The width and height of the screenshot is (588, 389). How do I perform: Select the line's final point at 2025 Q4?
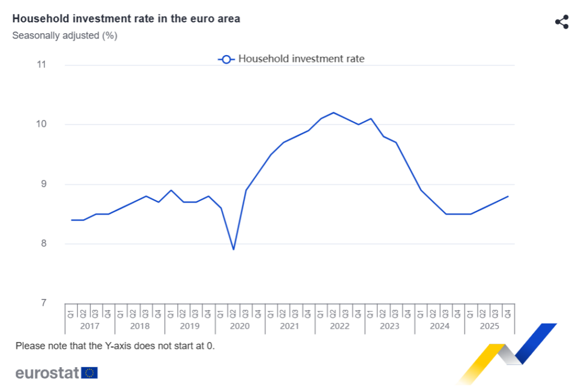pyautogui.click(x=508, y=196)
